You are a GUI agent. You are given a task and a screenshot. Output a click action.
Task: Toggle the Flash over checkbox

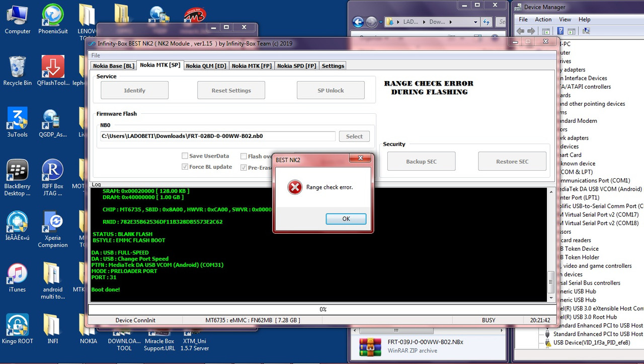click(x=244, y=156)
